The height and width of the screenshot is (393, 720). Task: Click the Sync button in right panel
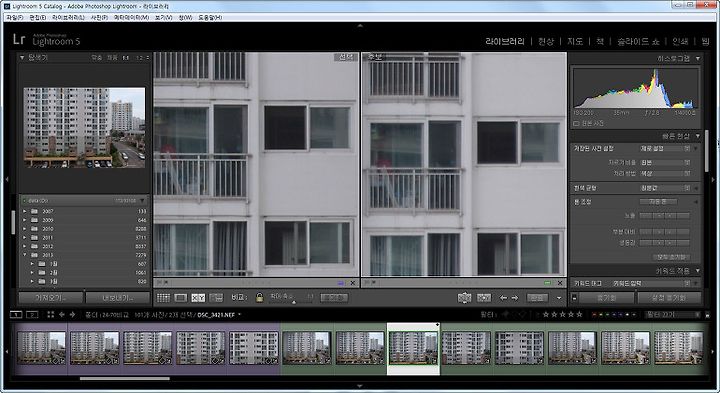606,298
